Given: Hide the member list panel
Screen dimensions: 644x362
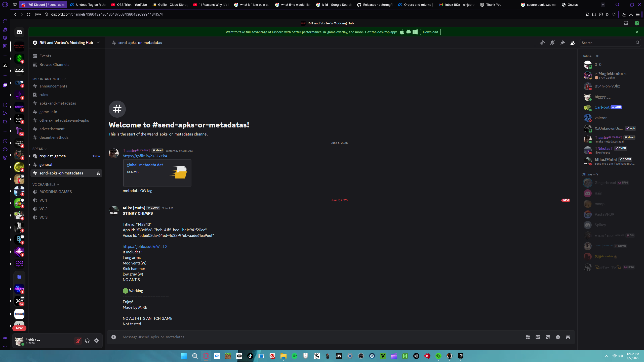Looking at the screenshot, I should tap(573, 43).
